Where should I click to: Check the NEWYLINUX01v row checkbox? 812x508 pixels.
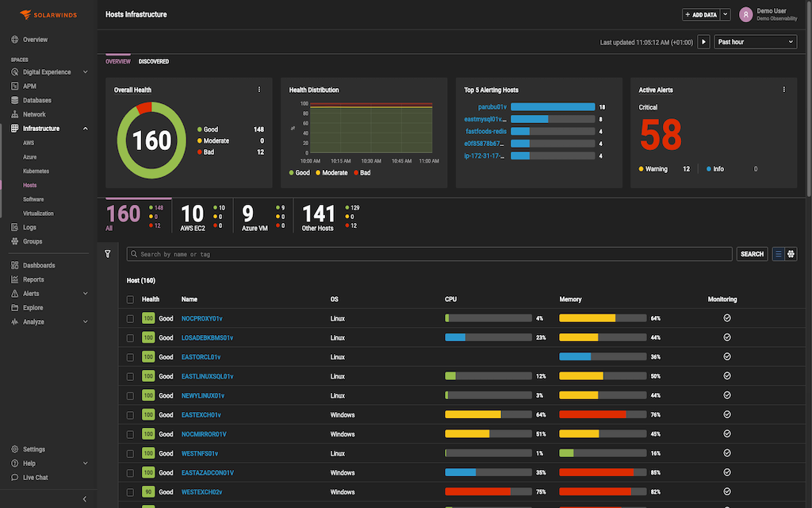click(131, 396)
